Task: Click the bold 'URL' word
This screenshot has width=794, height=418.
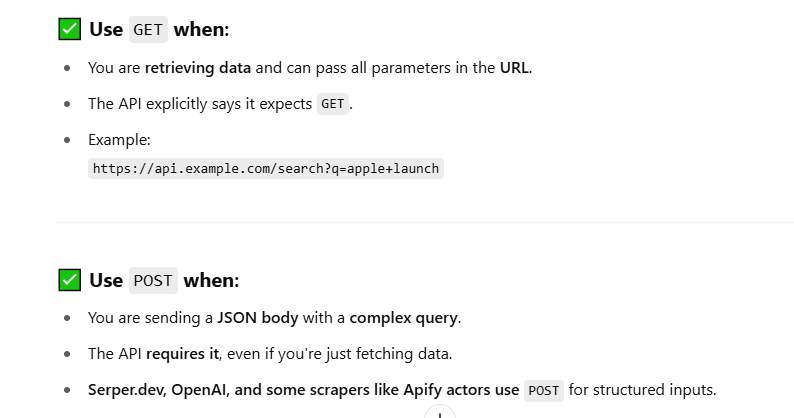Action: point(513,68)
